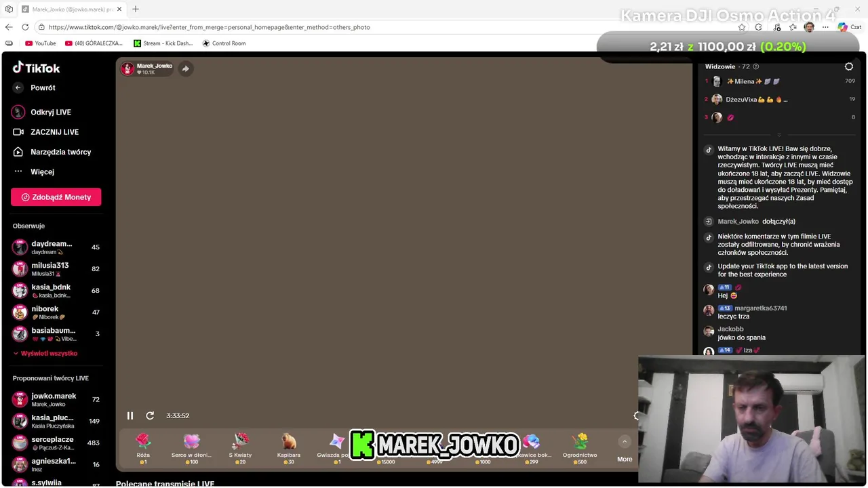Expand More gifts chevron
Screen dimensions: 868x488
pos(625,441)
